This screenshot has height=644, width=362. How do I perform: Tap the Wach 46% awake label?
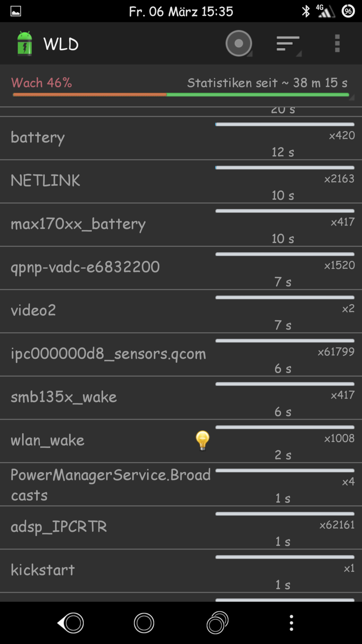(x=41, y=83)
